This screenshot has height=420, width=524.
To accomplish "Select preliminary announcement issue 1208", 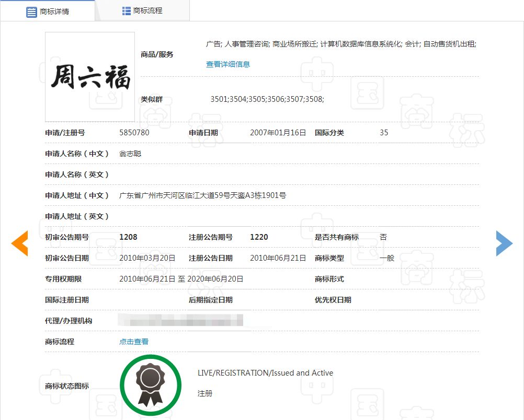I will click(128, 237).
